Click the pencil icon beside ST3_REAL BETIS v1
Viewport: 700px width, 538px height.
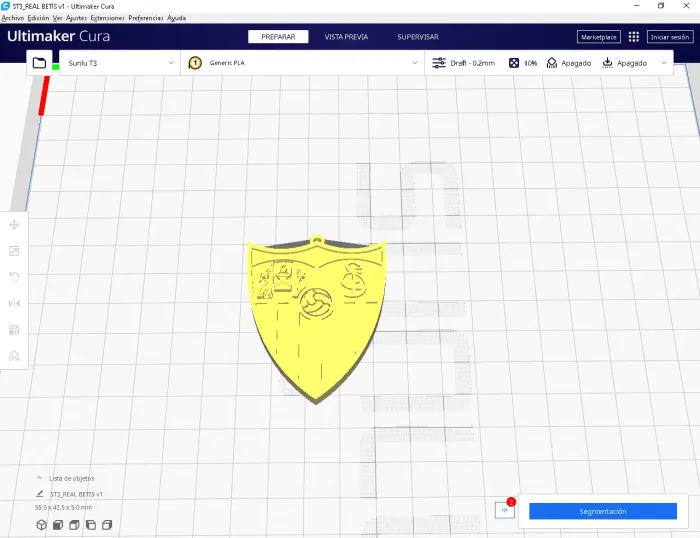(x=40, y=494)
